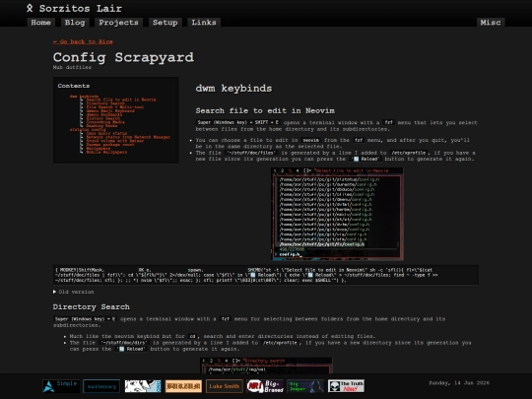
Task: Jump to 'Wallpapers' in Contents
Action: tap(99, 148)
